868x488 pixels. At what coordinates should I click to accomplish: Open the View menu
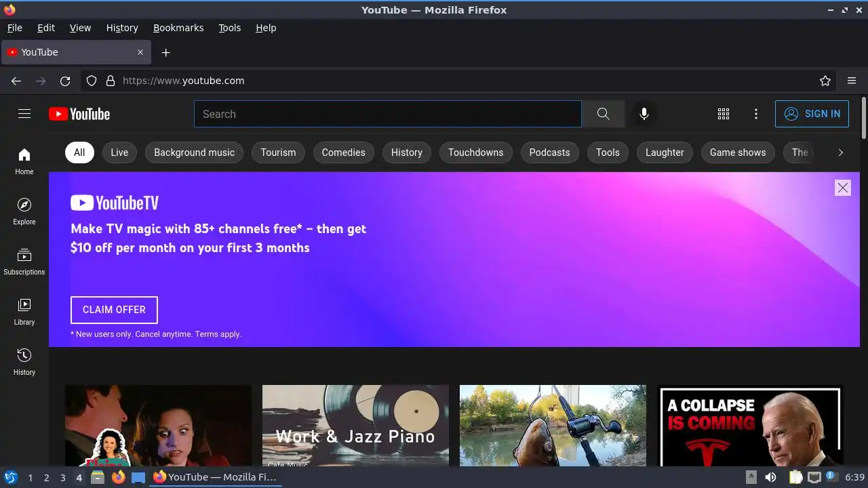click(x=80, y=28)
